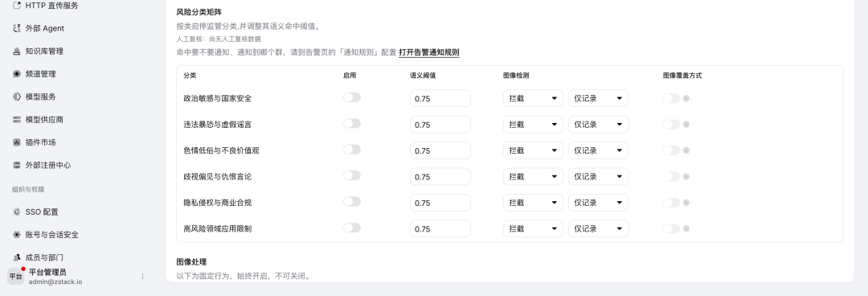
Task: Toggle 图像覆盖方式 switch for 高风险领域应用限制
Action: pos(671,228)
